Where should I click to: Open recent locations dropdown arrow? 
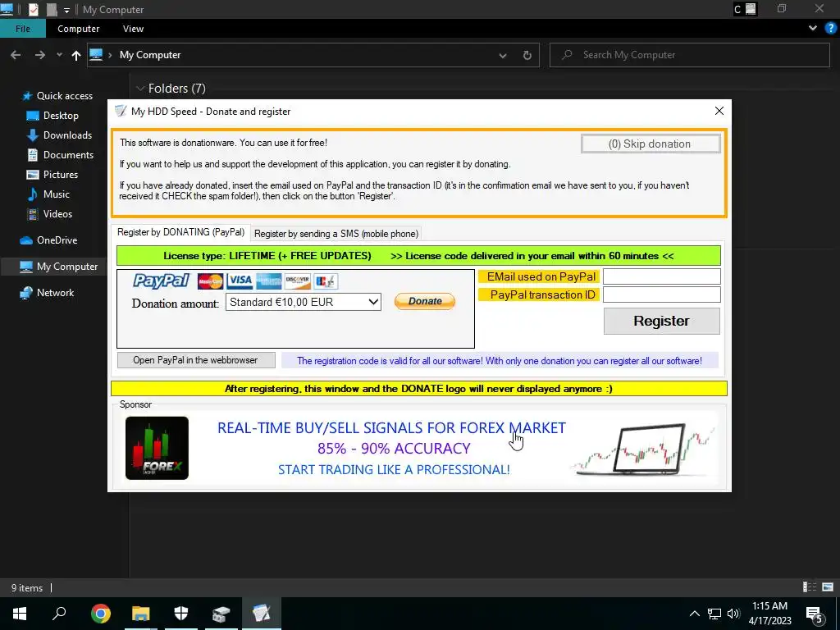coord(59,55)
